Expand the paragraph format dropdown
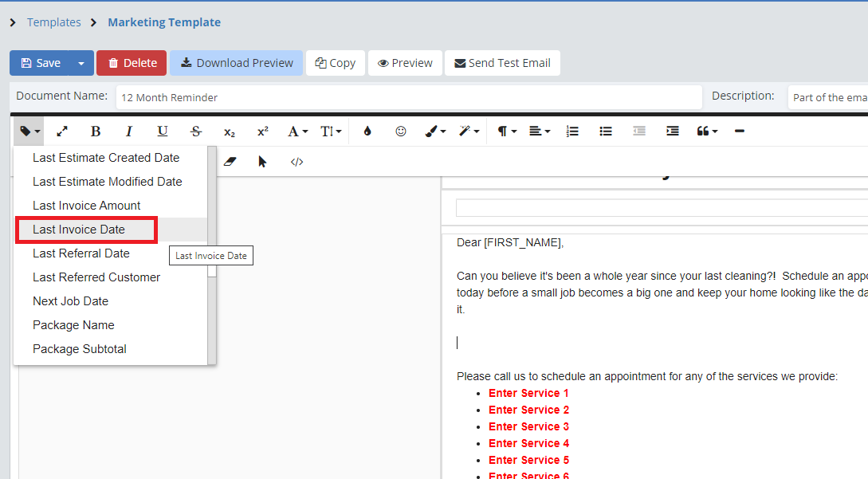This screenshot has width=868, height=479. [508, 132]
